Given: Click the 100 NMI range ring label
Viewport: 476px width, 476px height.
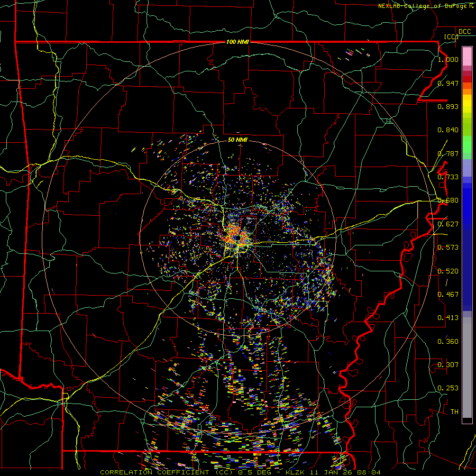Looking at the screenshot, I should click(237, 42).
